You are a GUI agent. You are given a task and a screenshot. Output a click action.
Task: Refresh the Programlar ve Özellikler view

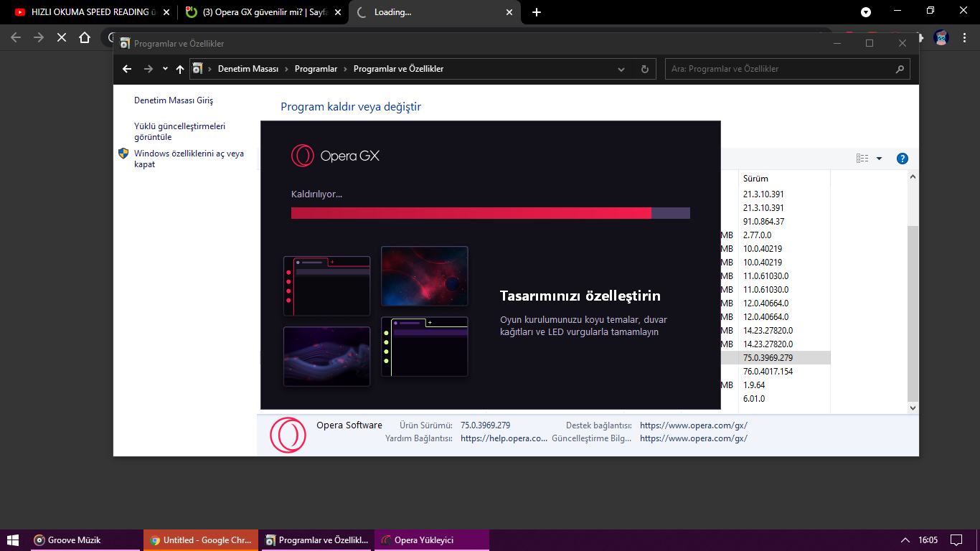coord(644,69)
